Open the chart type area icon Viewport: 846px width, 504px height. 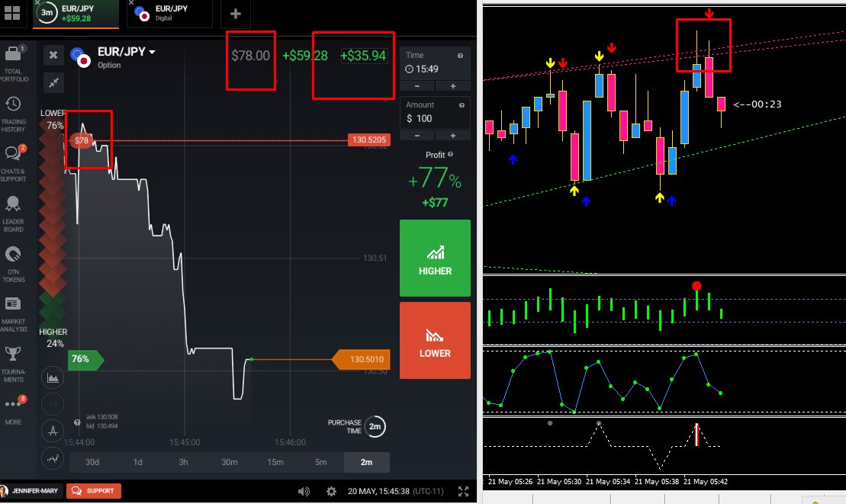53,377
